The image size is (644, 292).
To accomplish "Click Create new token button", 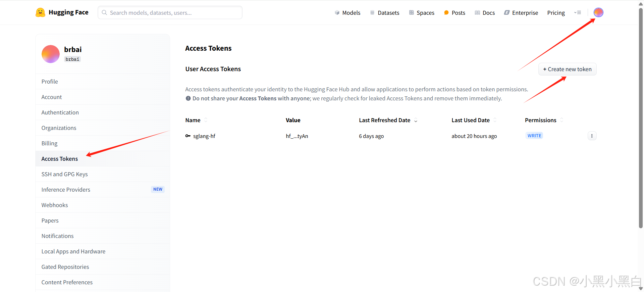I will pyautogui.click(x=568, y=69).
